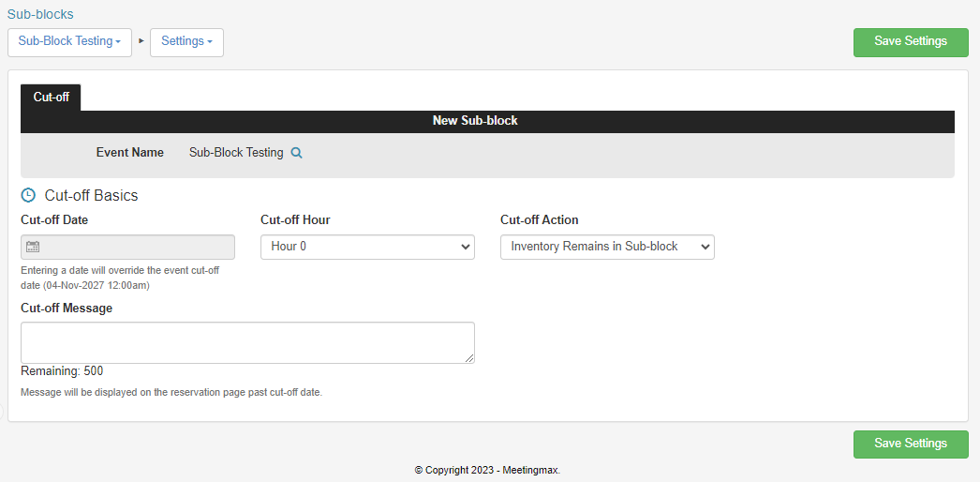Click the magnifier icon beside Sub-Block Testing
The height and width of the screenshot is (482, 980).
pos(297,153)
